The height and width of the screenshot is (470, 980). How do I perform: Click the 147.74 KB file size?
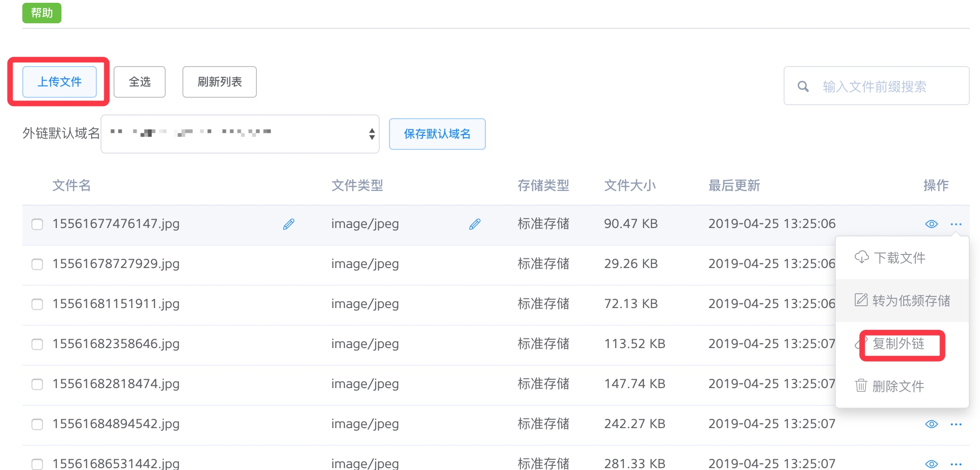coord(635,384)
